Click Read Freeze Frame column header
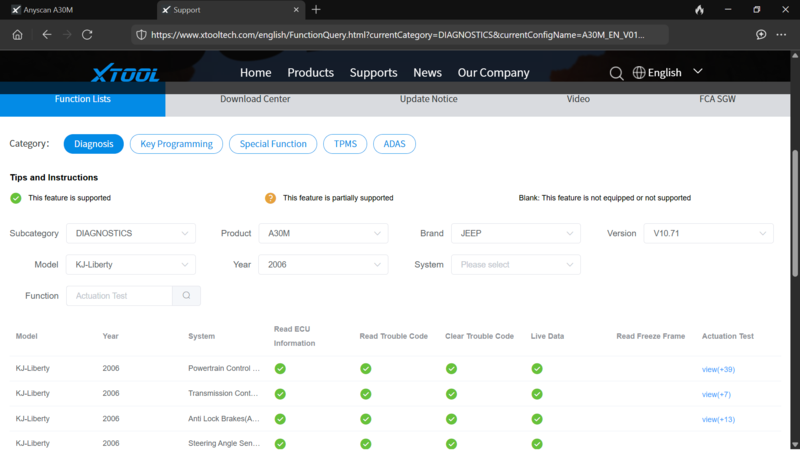The width and height of the screenshot is (800, 450). click(x=651, y=336)
